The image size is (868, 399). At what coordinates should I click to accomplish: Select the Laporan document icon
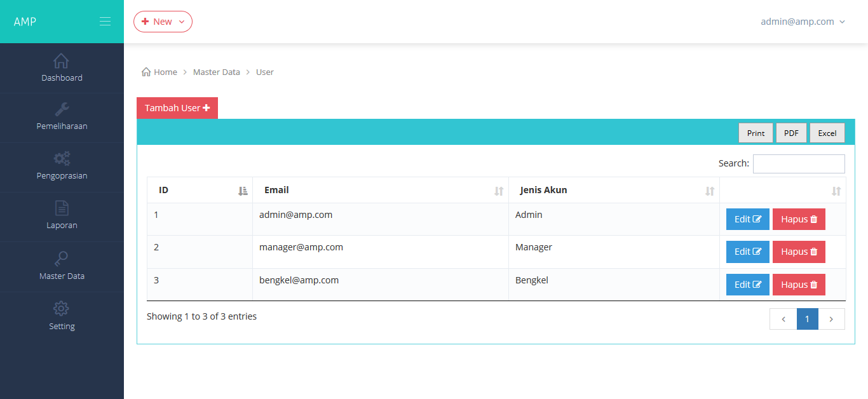pyautogui.click(x=62, y=208)
